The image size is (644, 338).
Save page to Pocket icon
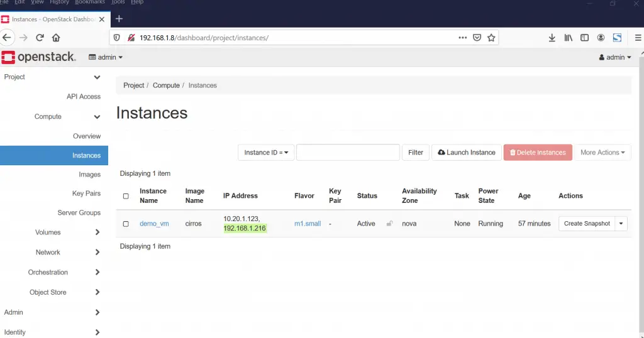477,38
